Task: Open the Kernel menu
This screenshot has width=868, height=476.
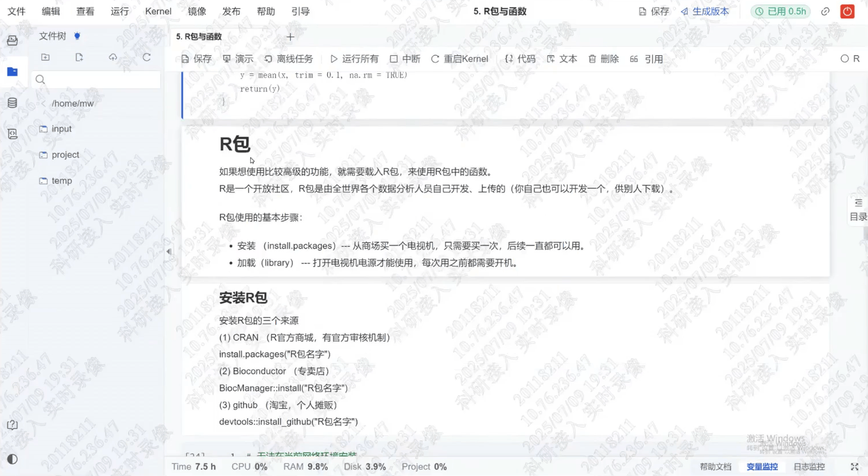Action: pyautogui.click(x=158, y=11)
